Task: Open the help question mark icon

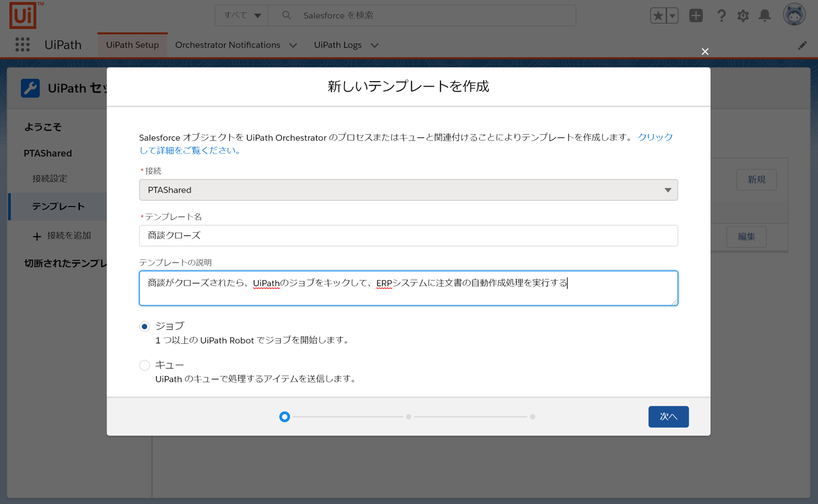Action: pyautogui.click(x=721, y=16)
